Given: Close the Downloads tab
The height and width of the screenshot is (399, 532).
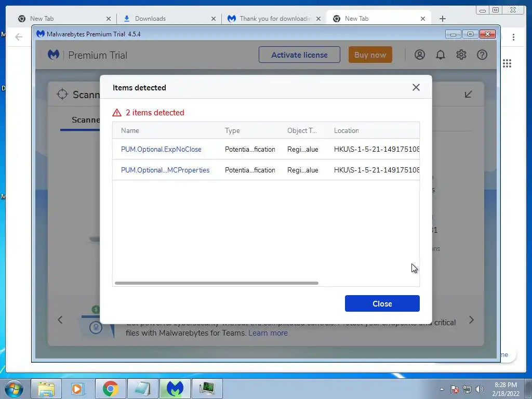Looking at the screenshot, I should [214, 19].
